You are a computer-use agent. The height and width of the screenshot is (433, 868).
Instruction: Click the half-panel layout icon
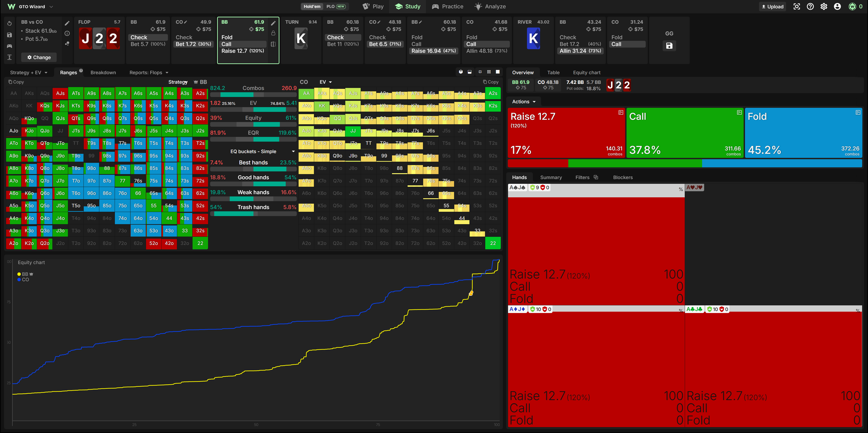pos(470,72)
